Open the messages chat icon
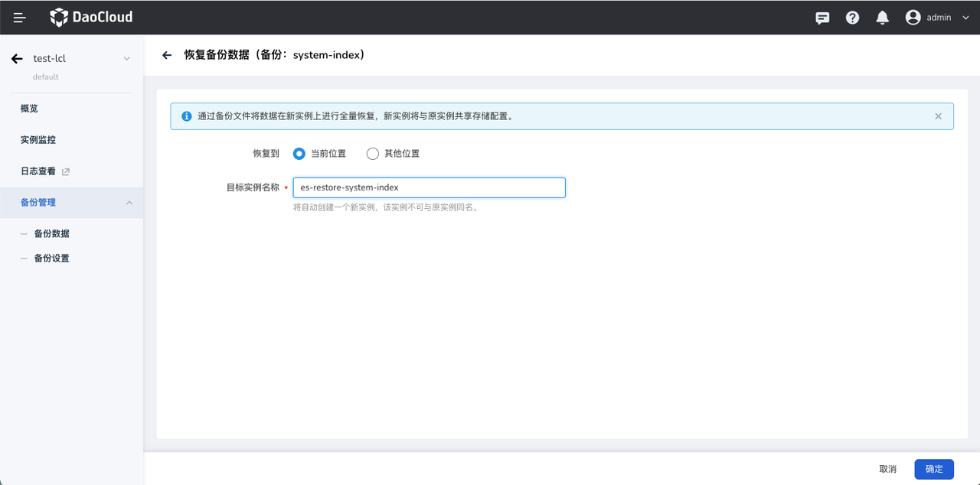Screen dimensions: 980x485 (x=822, y=18)
